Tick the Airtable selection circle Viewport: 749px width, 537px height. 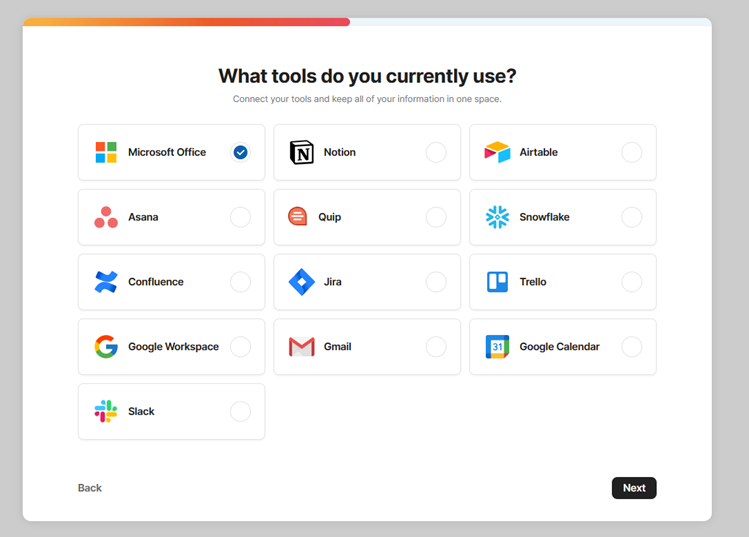pos(631,152)
